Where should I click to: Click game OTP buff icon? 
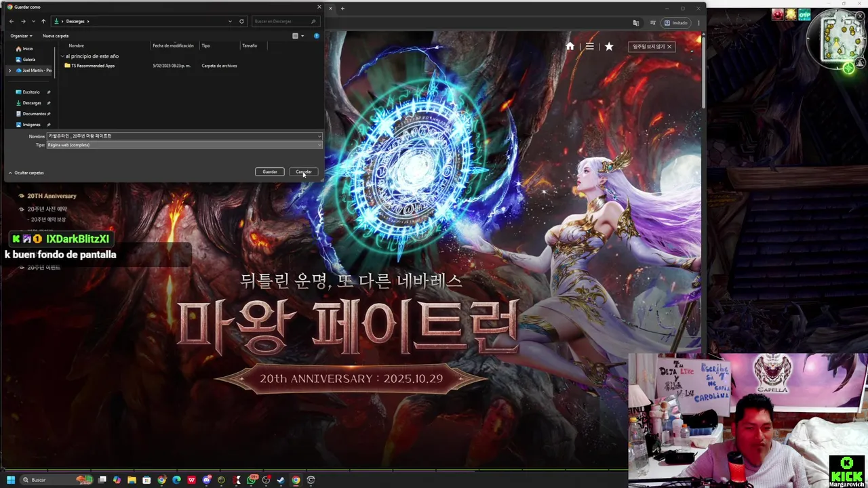[805, 14]
